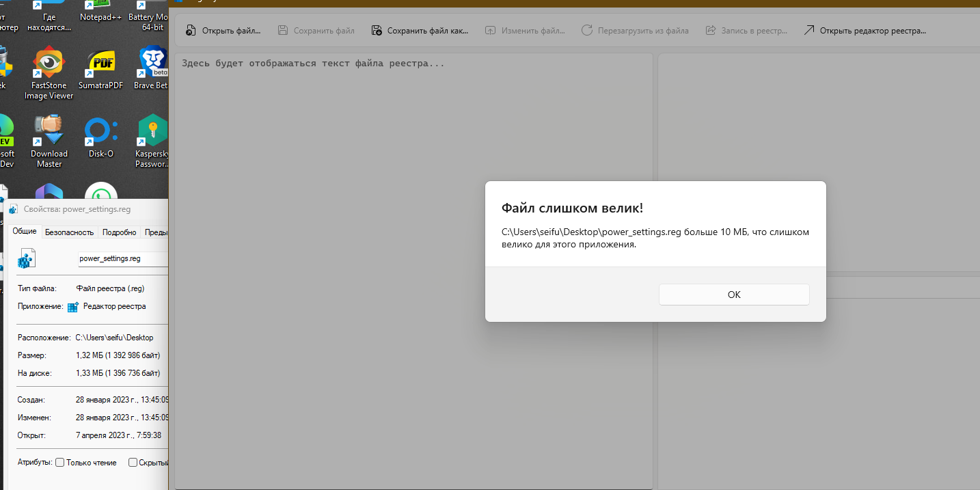Enable the Скрытый attribute checkbox

(133, 463)
